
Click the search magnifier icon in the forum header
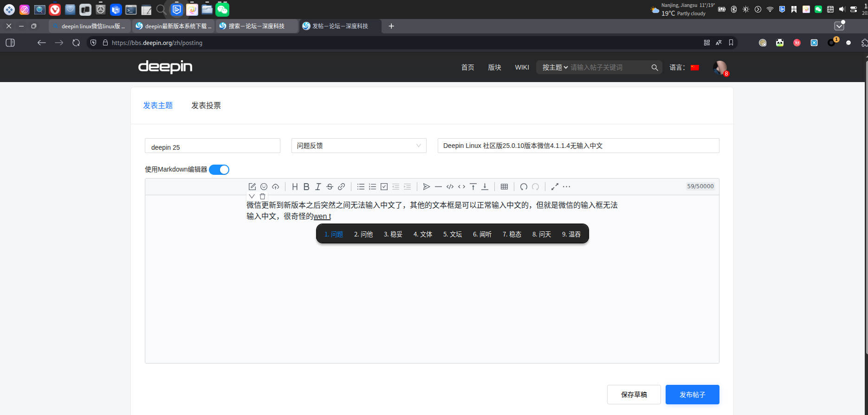pos(654,67)
